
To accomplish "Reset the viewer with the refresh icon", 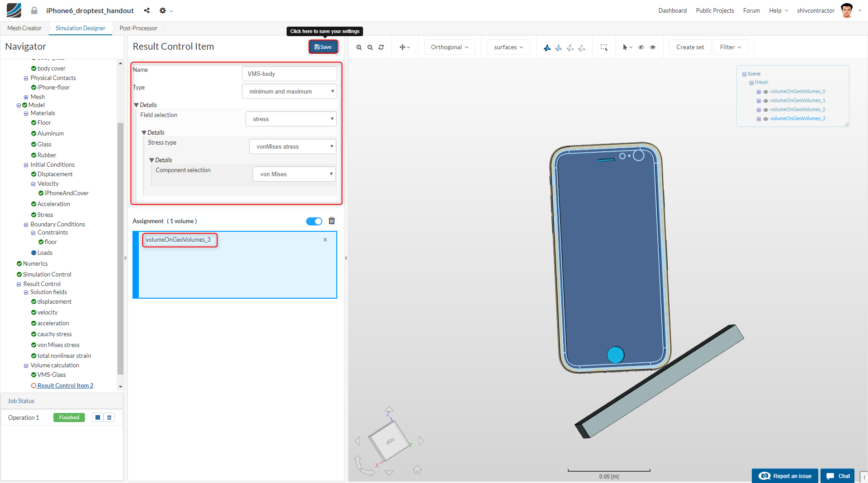I will (x=381, y=47).
